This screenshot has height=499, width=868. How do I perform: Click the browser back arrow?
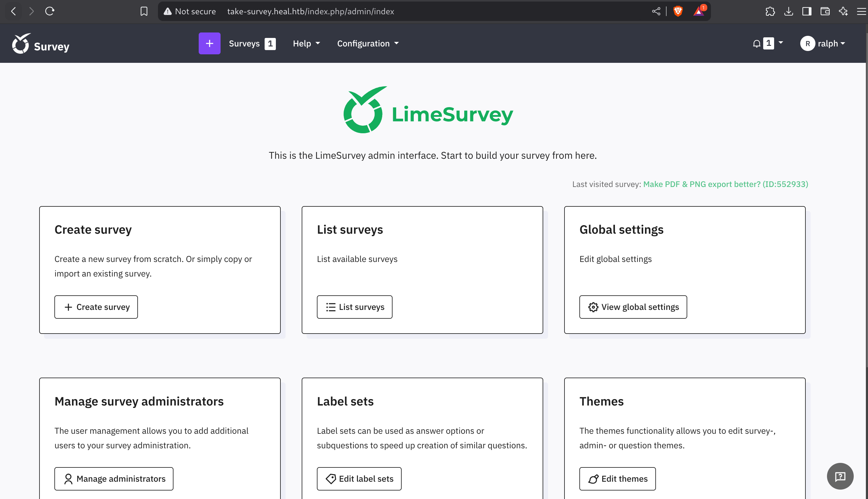point(13,11)
